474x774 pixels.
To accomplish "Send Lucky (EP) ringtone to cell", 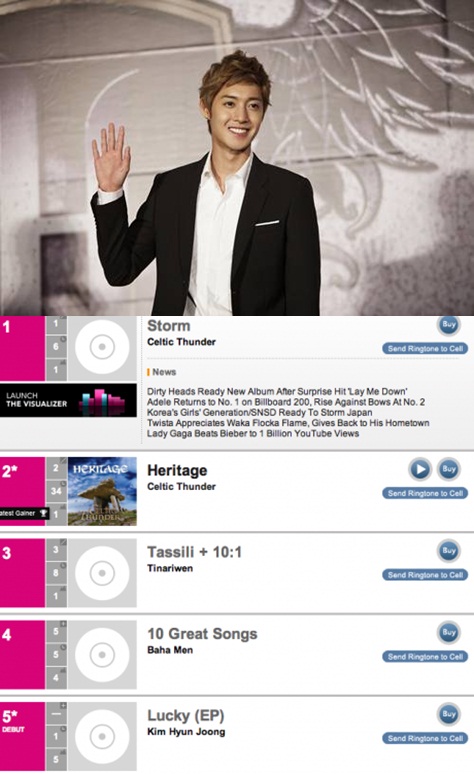I will coord(425,738).
